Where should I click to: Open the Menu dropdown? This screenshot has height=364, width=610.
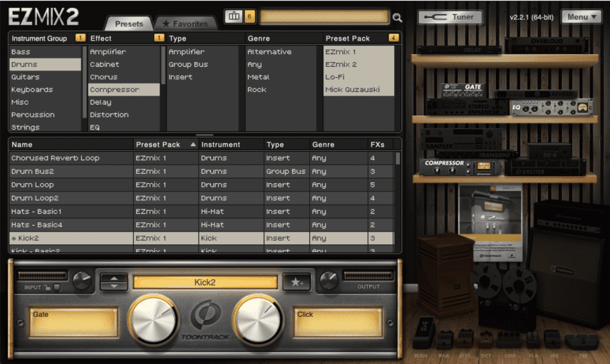581,17
